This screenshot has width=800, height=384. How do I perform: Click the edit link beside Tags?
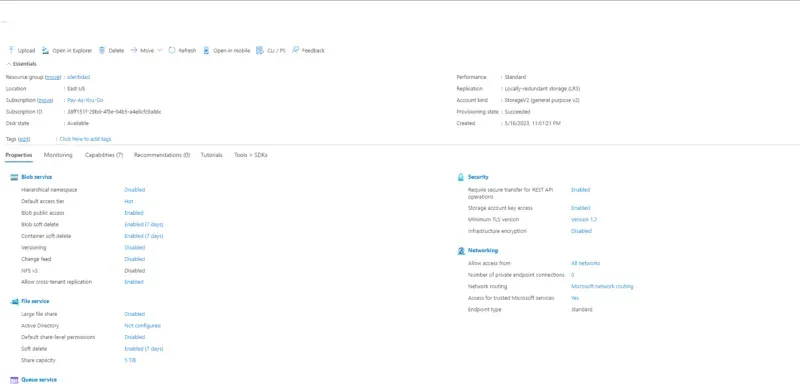24,139
